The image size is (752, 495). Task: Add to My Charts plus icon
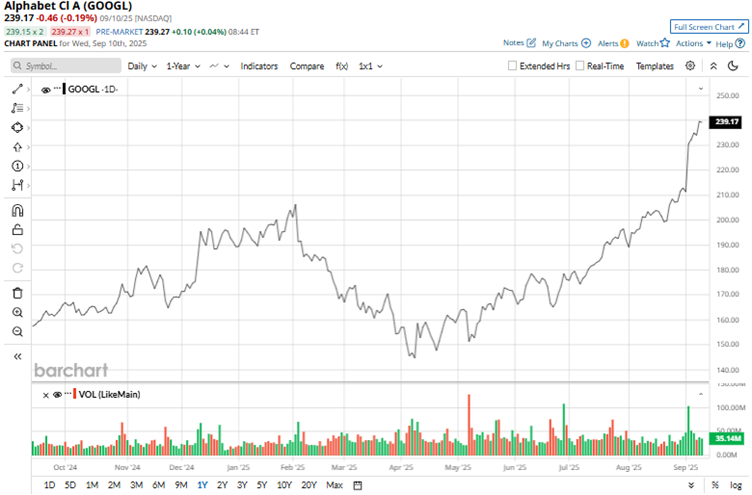pos(586,43)
